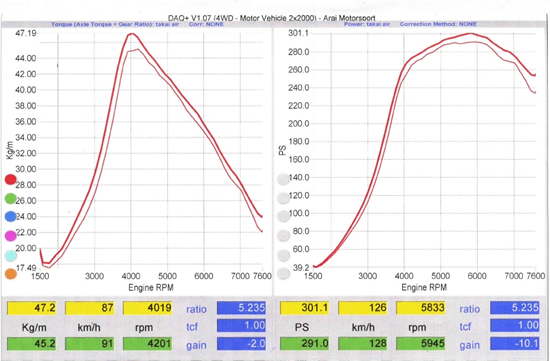Click the yellow 126 km/h power field
The image size is (550, 361).
[363, 308]
